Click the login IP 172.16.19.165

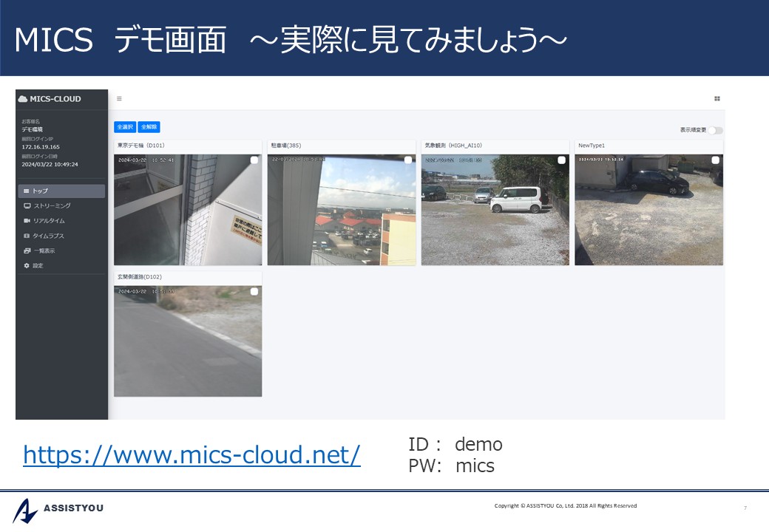click(41, 147)
